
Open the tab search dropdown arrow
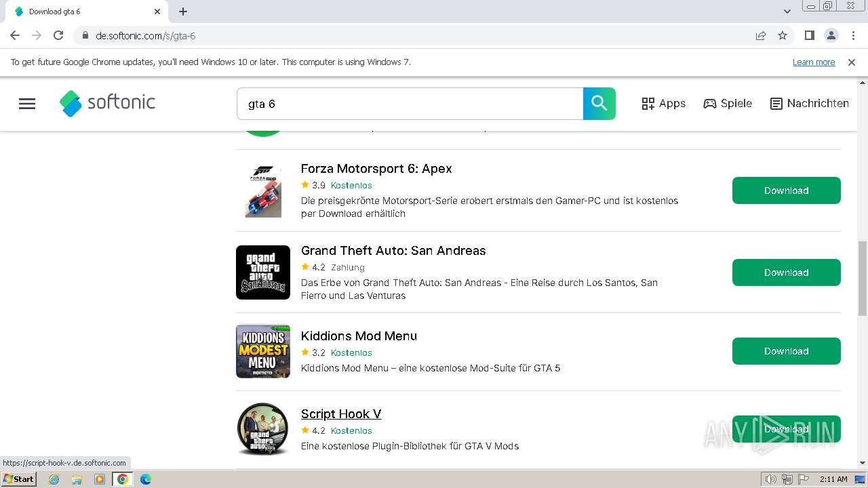(x=787, y=12)
